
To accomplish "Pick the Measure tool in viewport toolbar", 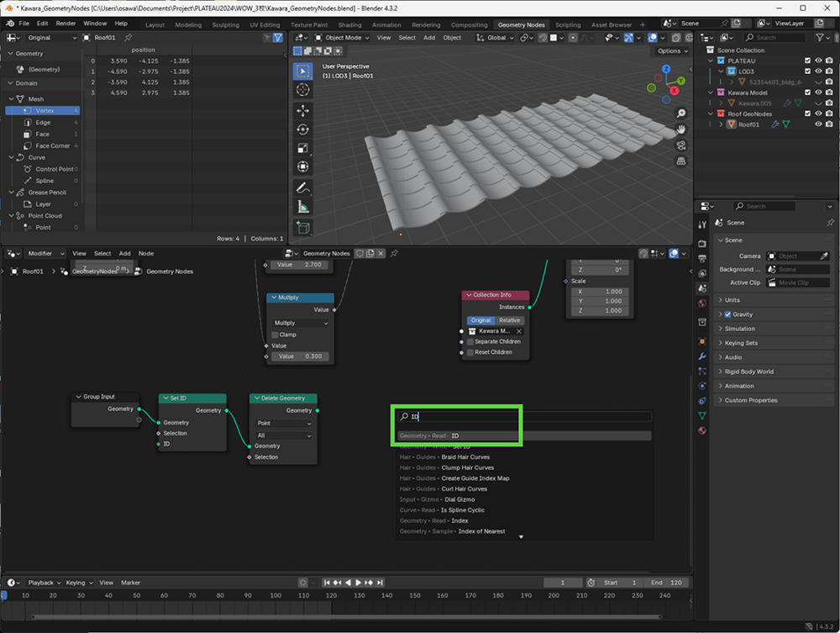I will click(302, 207).
